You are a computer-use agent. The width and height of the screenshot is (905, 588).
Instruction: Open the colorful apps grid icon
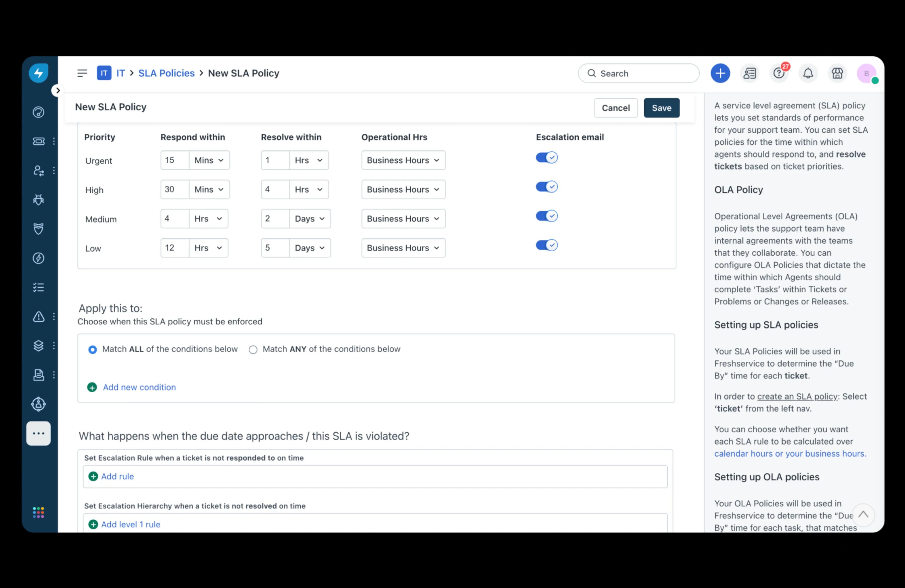tap(38, 512)
